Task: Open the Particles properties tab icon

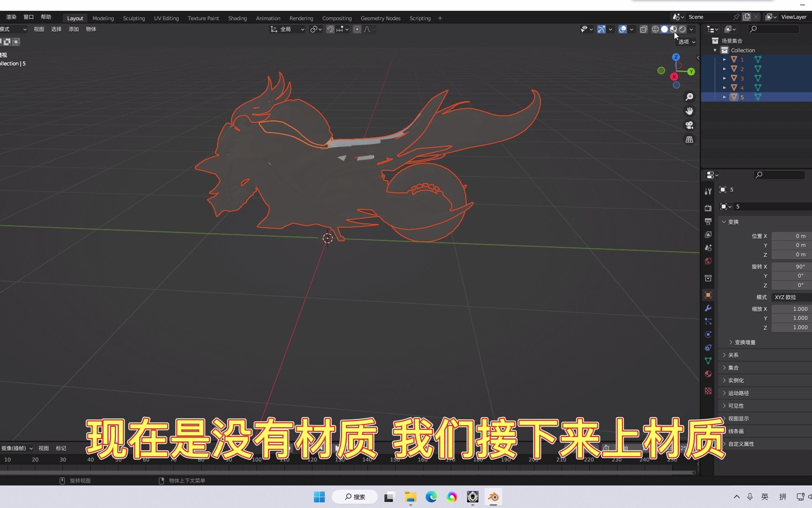Action: 708,321
